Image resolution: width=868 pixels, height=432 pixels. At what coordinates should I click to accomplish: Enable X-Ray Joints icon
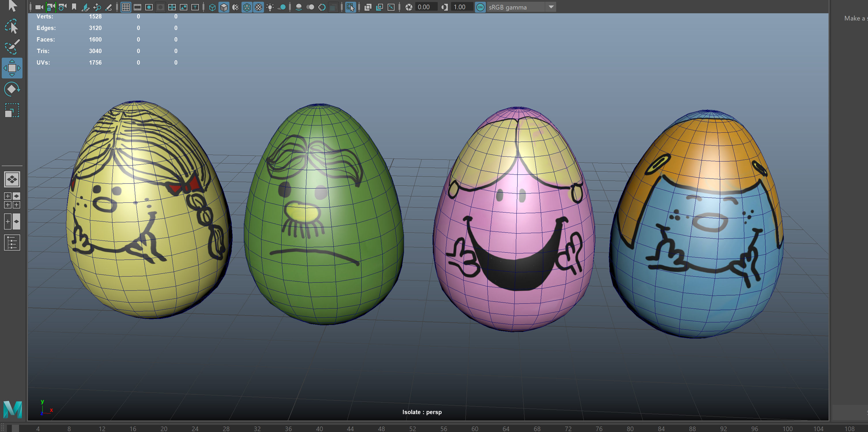coord(391,7)
